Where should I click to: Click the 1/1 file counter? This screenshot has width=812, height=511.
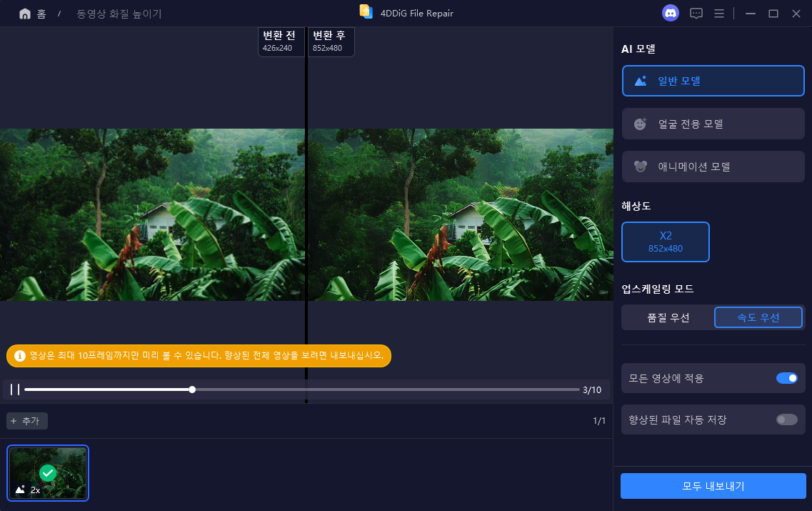(x=599, y=421)
